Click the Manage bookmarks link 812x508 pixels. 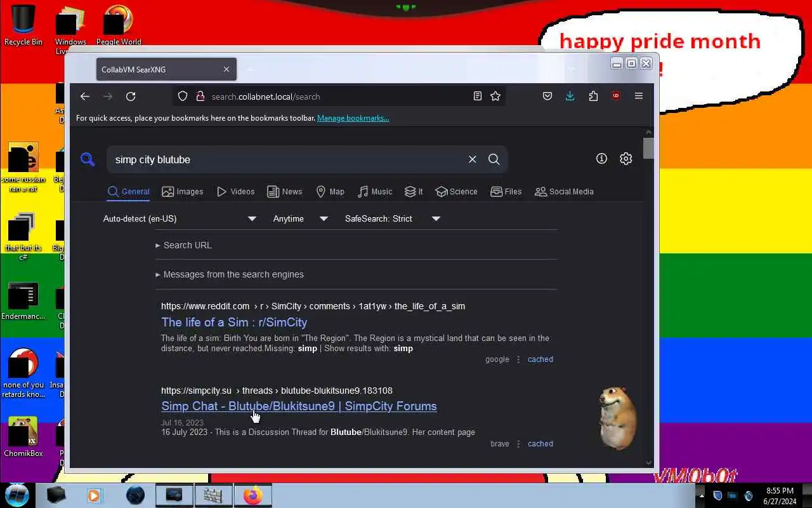[x=353, y=118]
